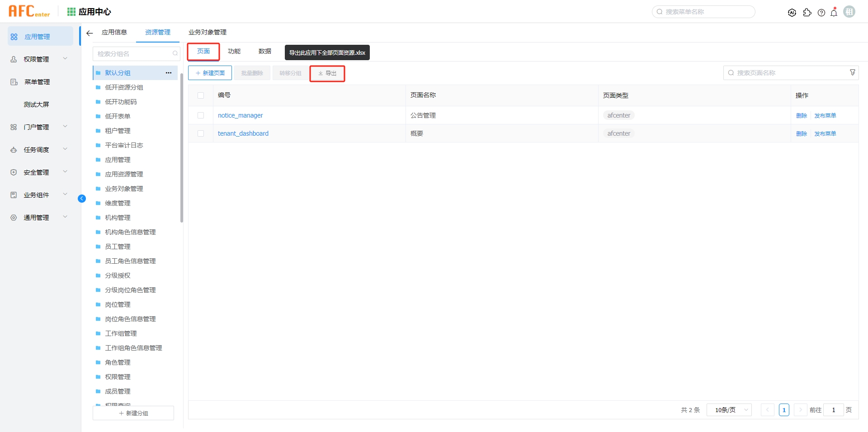Open the 10条/页 page size dropdown
This screenshot has width=868, height=432.
729,410
